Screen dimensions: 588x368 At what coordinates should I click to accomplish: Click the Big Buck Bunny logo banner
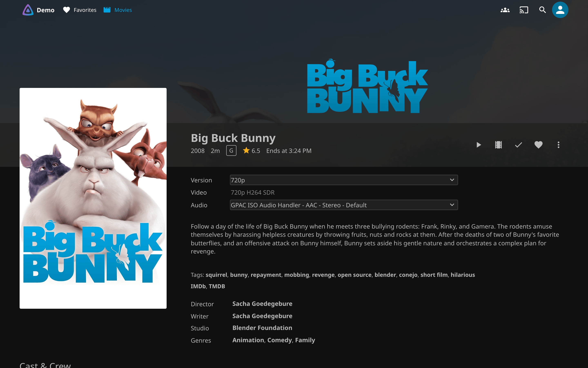pos(367,86)
